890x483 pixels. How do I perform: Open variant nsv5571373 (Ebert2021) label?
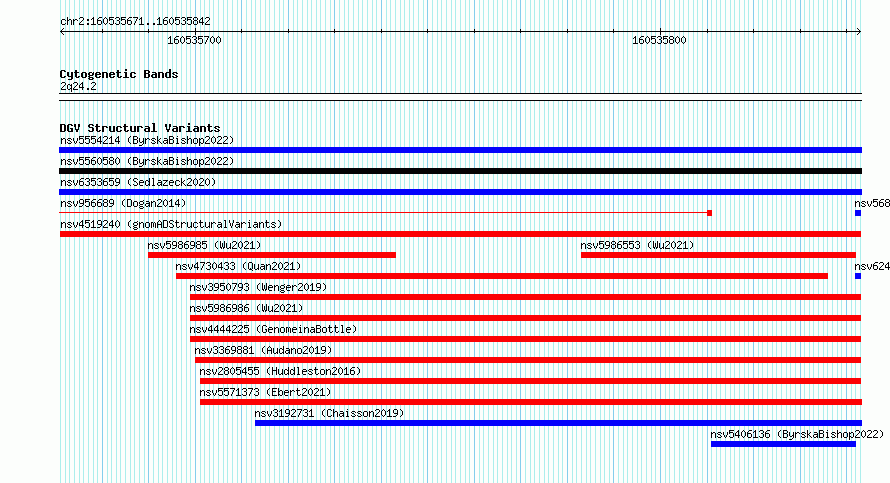point(265,392)
